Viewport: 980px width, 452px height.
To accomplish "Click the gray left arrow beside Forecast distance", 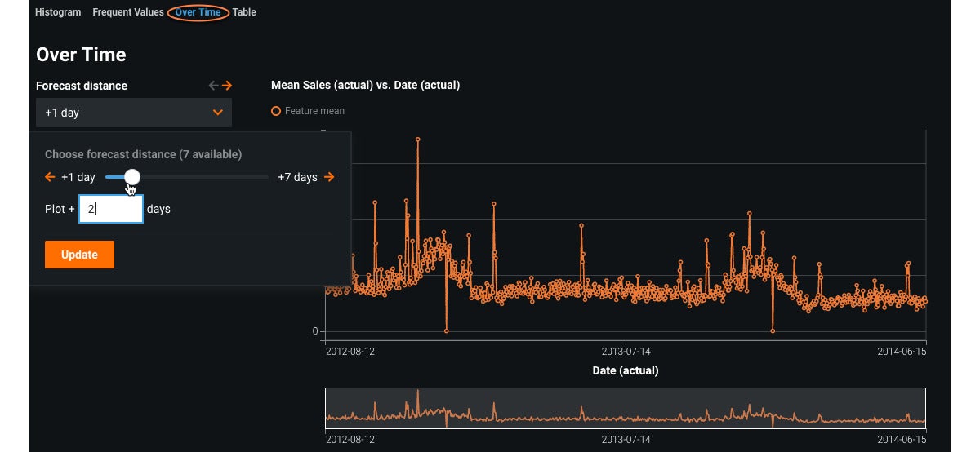I will 214,86.
